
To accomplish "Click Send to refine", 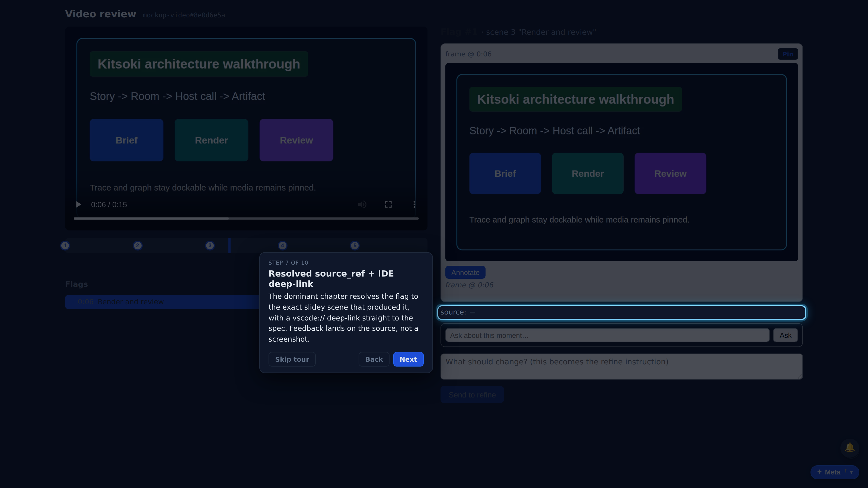I will click(472, 395).
